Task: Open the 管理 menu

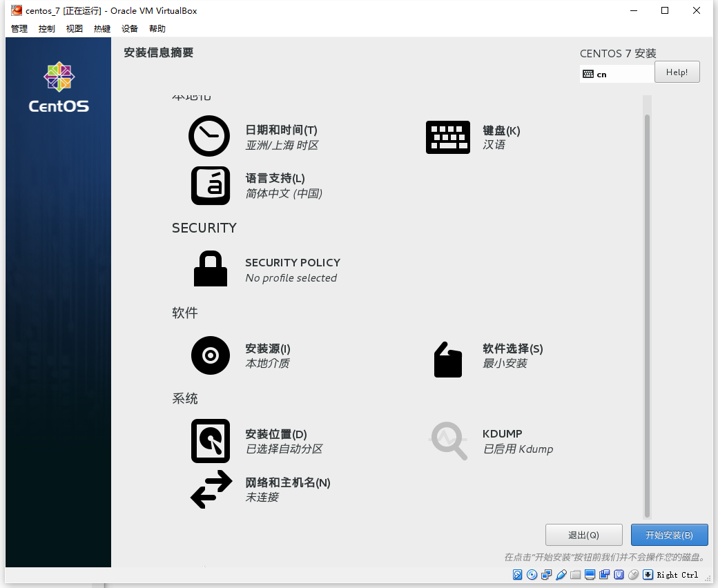Action: (x=19, y=29)
